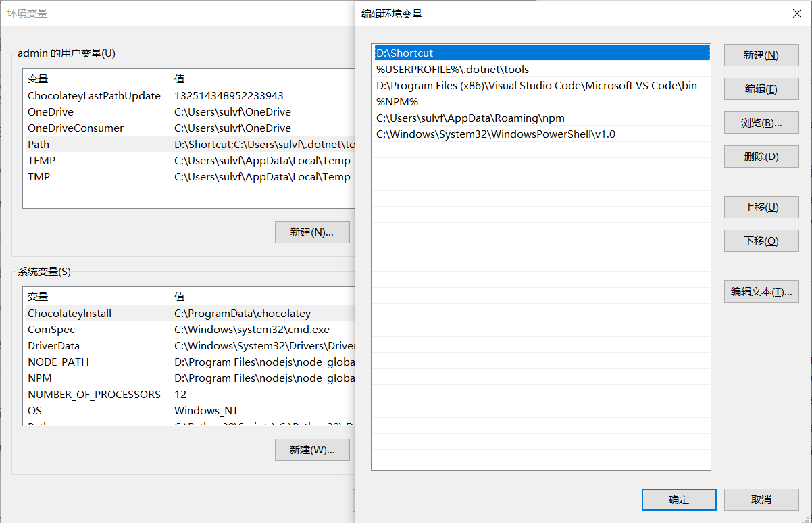Select the OneDriveConsumer user variable row
This screenshot has width=812, height=523.
[189, 128]
